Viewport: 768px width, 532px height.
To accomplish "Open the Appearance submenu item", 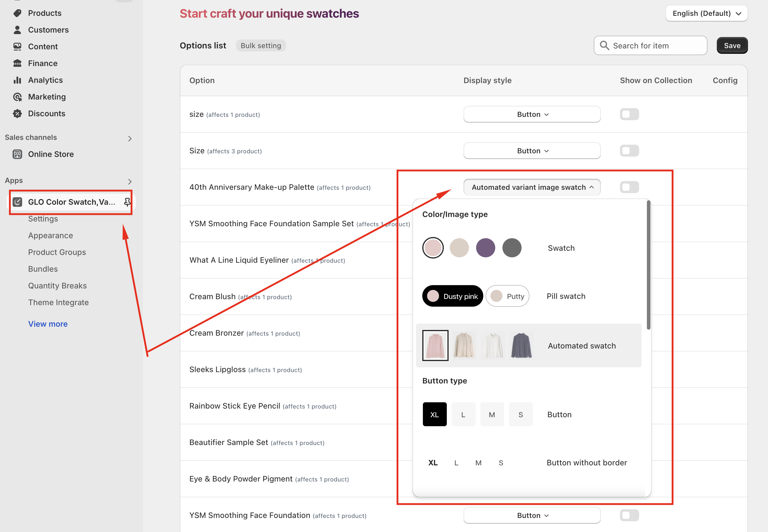I will tap(50, 235).
